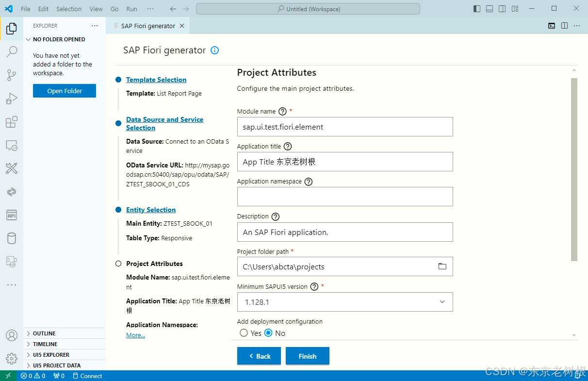Toggle Primary Side Bar layout icon
The width and height of the screenshot is (588, 381).
coord(477,9)
